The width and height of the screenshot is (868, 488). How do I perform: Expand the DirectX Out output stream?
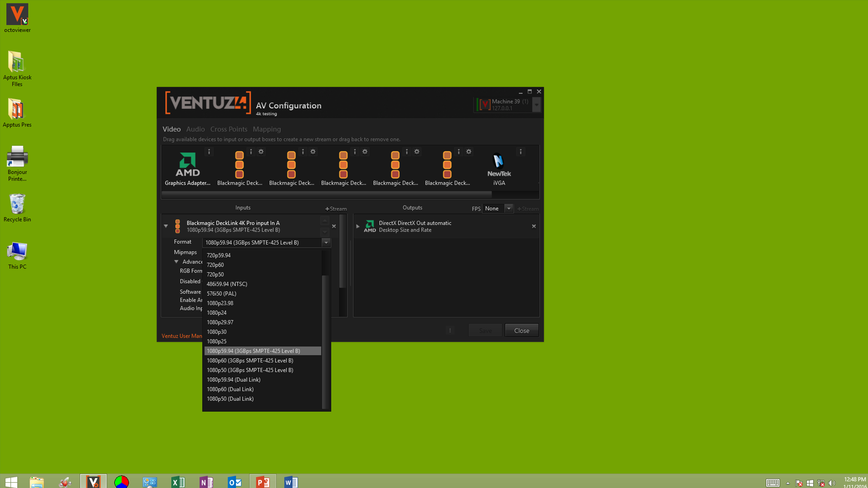pos(358,226)
